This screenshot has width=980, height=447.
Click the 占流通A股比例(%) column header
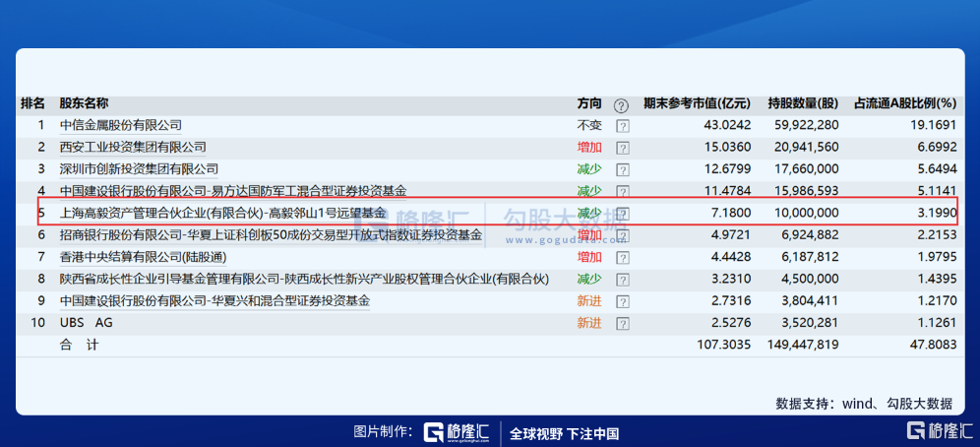pos(905,103)
